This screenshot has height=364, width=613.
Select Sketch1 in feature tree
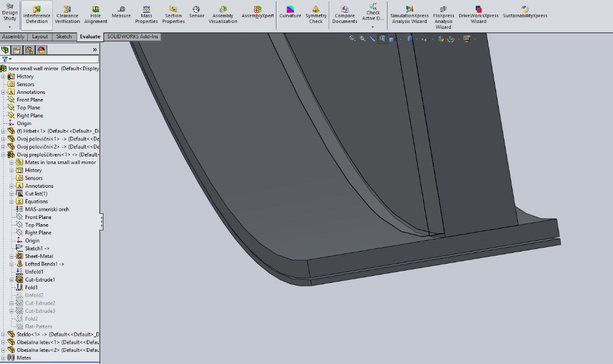37,248
